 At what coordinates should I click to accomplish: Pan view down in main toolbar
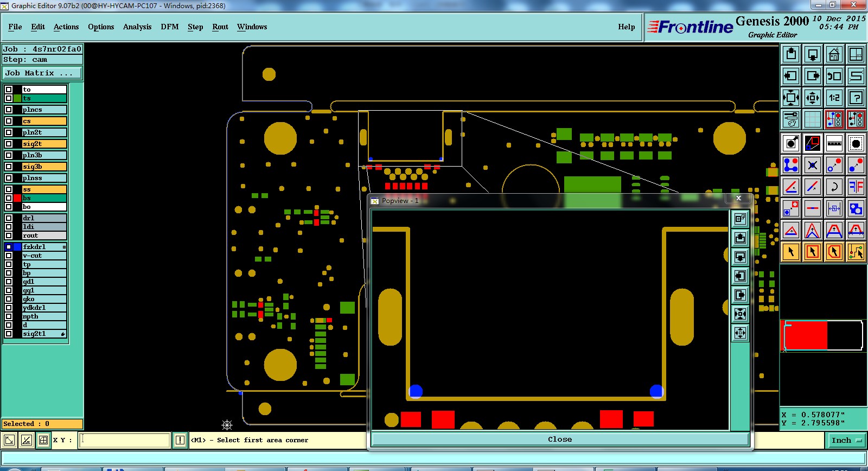point(813,54)
